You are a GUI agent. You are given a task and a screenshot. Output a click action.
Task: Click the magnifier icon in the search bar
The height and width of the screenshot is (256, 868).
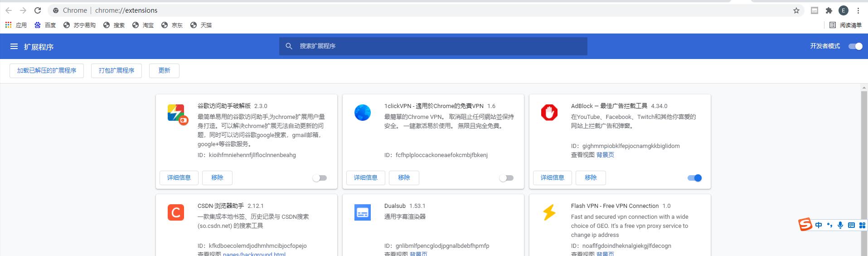tap(289, 46)
